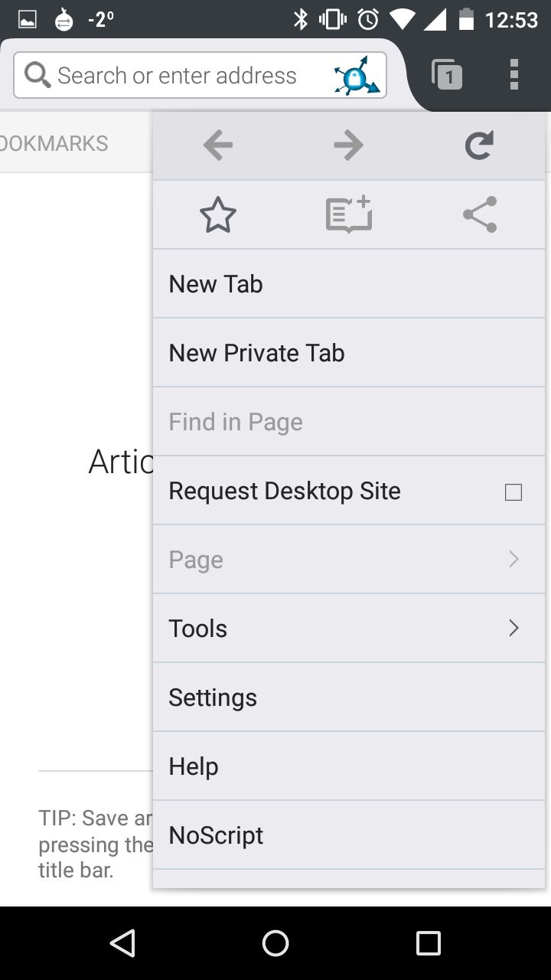The height and width of the screenshot is (980, 551).
Task: Tap the Android home button
Action: click(275, 943)
